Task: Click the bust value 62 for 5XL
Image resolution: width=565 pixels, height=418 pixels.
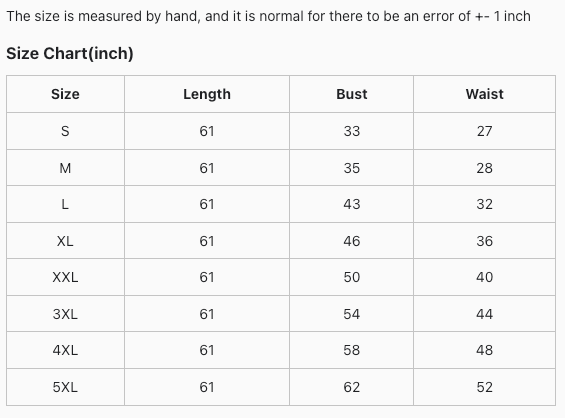Action: [x=351, y=387]
